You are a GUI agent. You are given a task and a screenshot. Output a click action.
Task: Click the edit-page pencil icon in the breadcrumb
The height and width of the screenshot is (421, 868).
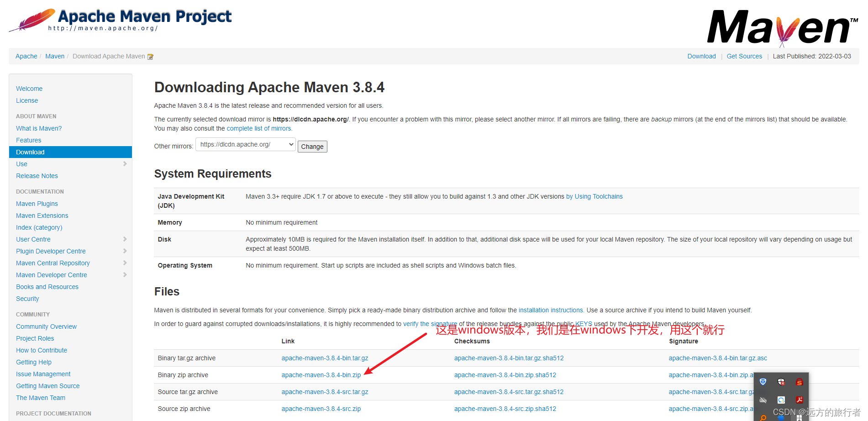pos(151,56)
